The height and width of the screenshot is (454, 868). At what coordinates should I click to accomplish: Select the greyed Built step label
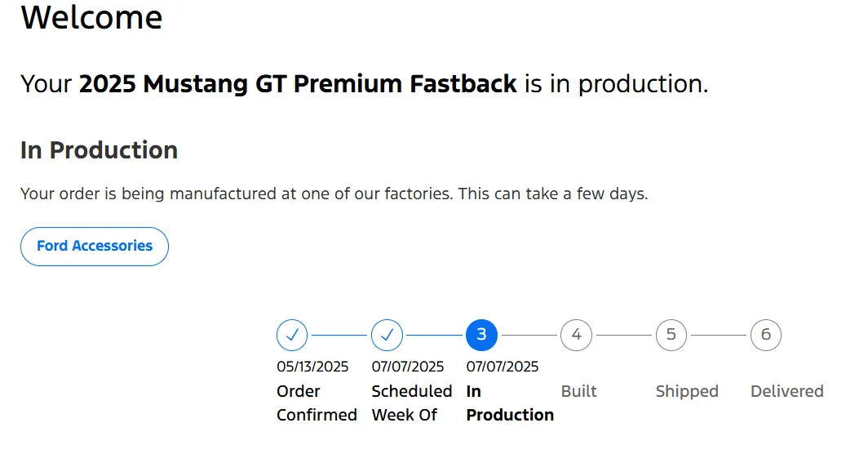click(579, 391)
